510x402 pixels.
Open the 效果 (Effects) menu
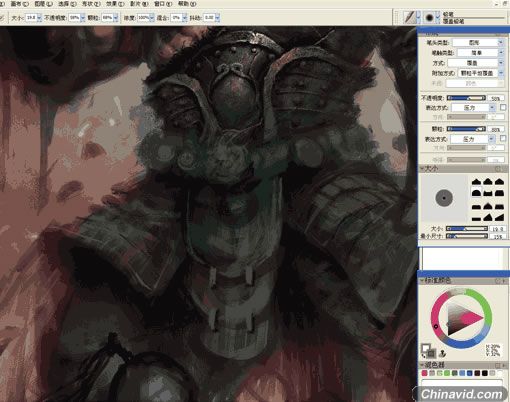(x=115, y=4)
